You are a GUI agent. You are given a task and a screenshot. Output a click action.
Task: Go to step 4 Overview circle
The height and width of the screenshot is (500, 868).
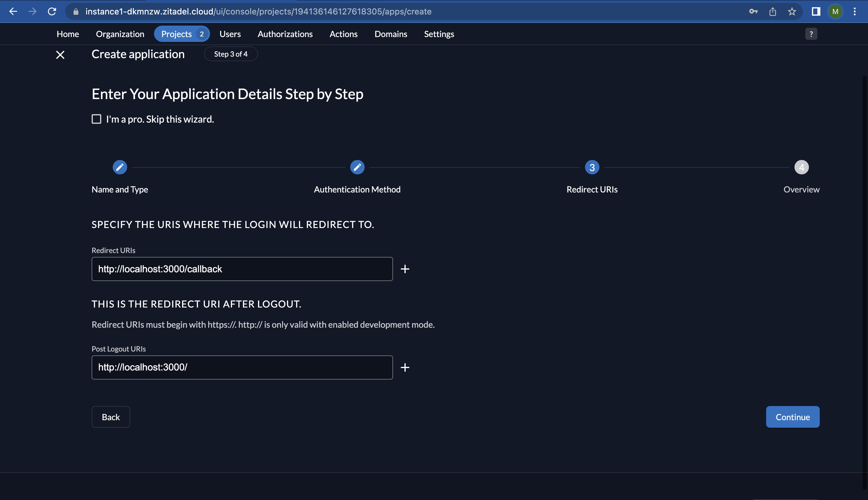point(801,167)
